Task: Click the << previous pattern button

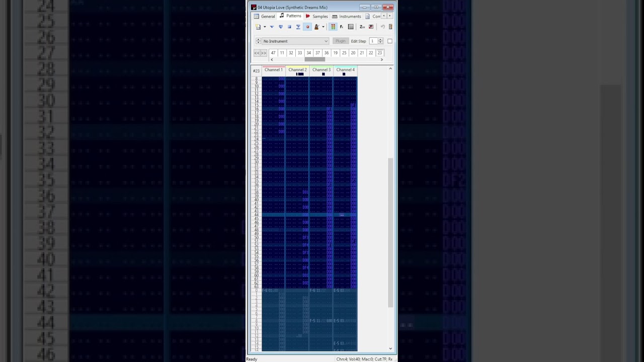Action: tap(257, 53)
